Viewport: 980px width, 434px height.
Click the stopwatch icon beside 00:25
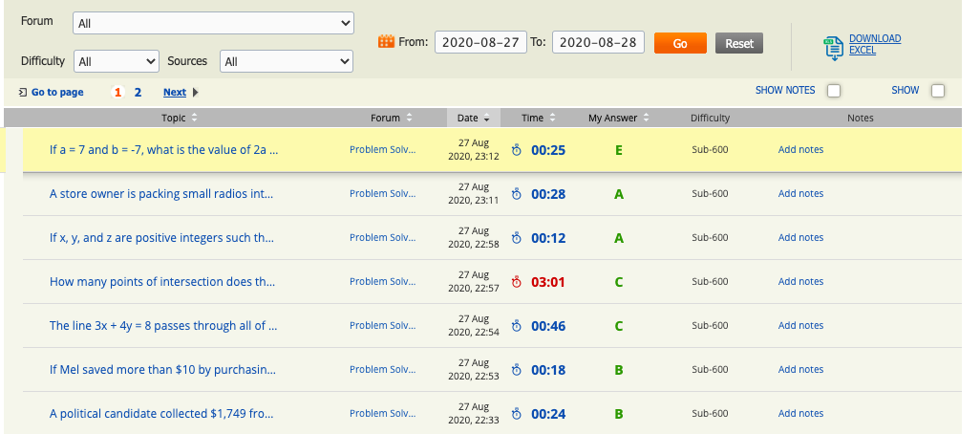point(517,150)
